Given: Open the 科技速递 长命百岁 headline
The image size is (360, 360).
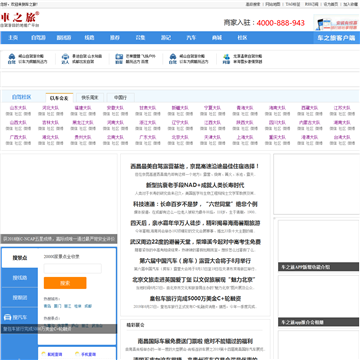Looking at the screenshot, I should pyautogui.click(x=195, y=204).
